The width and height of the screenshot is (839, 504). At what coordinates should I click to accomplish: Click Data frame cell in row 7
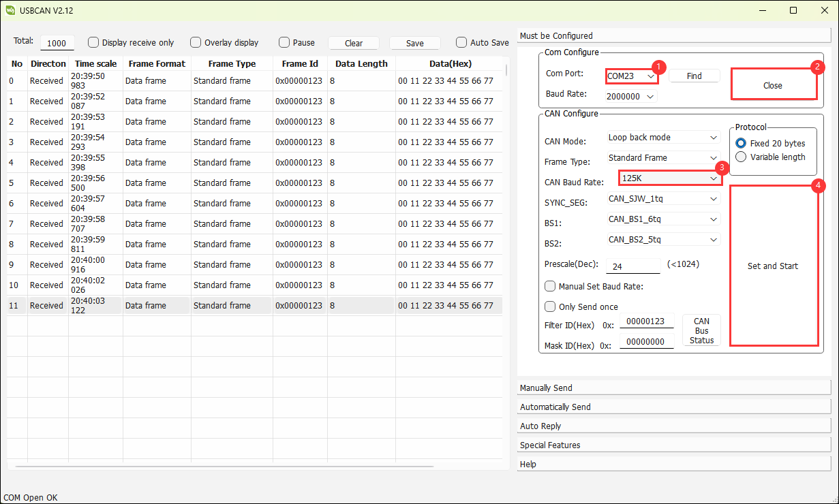pos(157,224)
